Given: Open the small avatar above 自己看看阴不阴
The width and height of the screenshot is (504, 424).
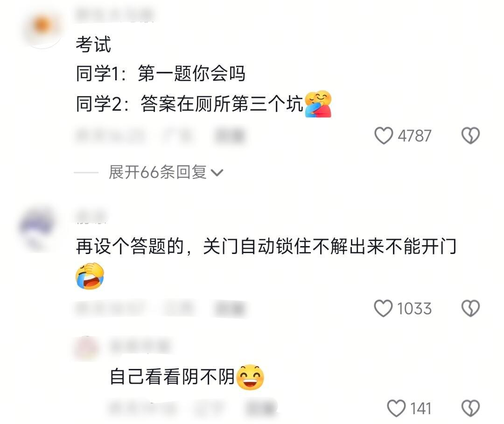Looking at the screenshot, I should [86, 347].
